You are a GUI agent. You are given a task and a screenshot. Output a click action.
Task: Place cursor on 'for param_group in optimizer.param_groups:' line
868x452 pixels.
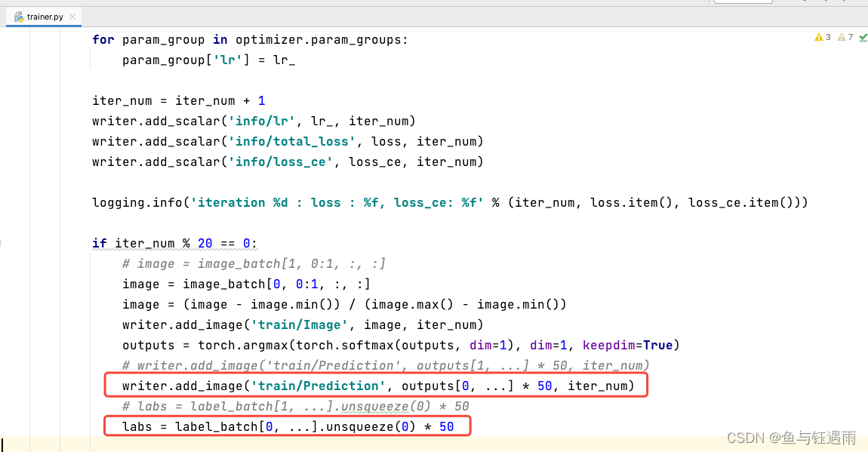click(x=250, y=40)
